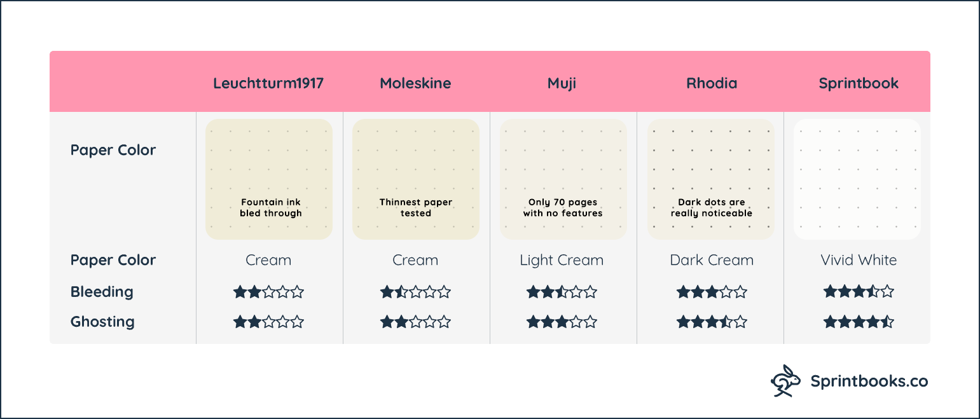Viewport: 980px width, 419px height.
Task: Click the Leuchtturm1917 cream paper sample
Action: click(x=269, y=179)
